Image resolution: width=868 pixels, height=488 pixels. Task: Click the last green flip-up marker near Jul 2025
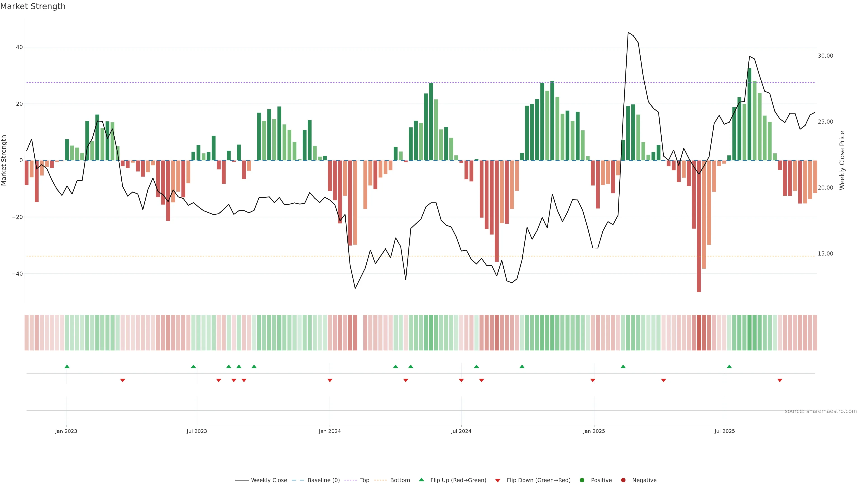pos(729,366)
